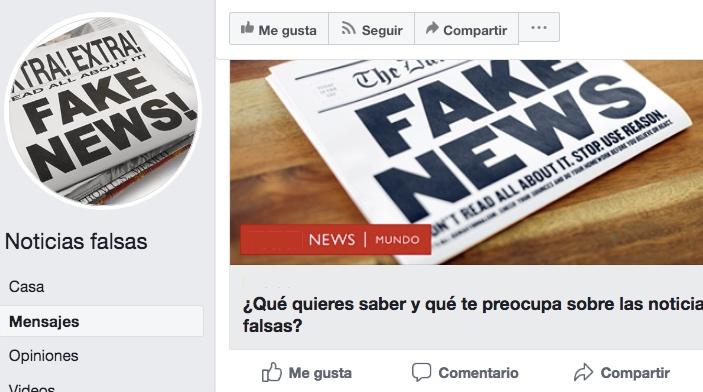The image size is (703, 392).
Task: Click the thumbs-up outline icon below the post
Action: pyautogui.click(x=272, y=372)
